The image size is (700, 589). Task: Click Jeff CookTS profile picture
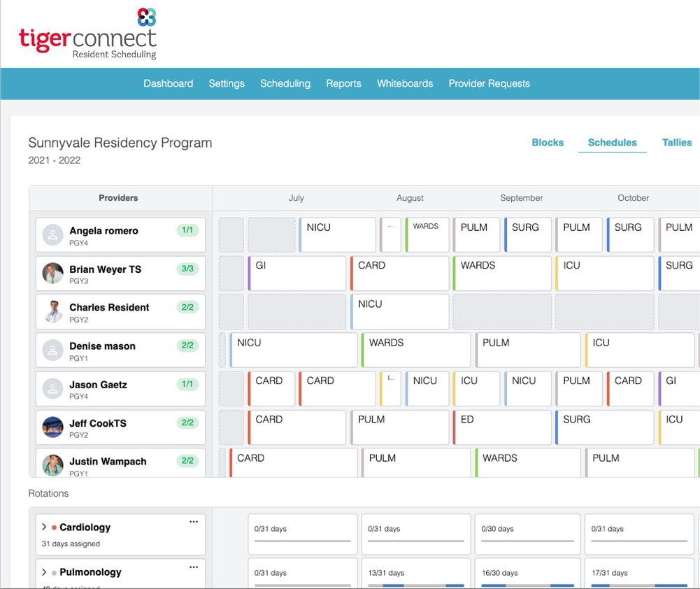pos(53,427)
